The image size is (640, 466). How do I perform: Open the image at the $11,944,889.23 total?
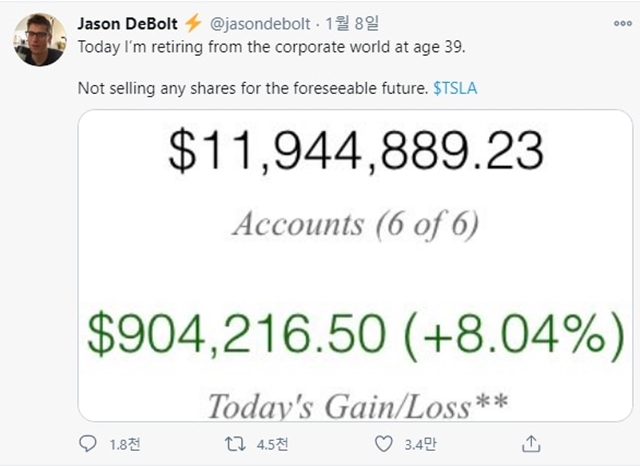point(355,154)
